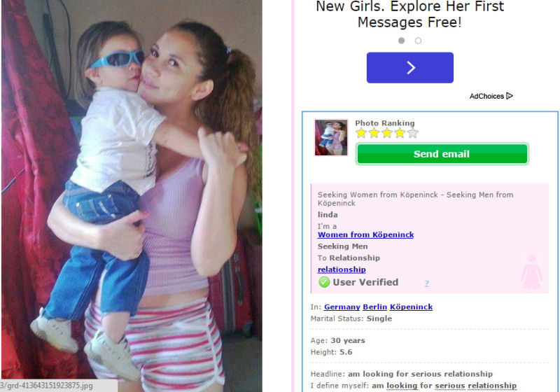This screenshot has height=392, width=560.
Task: Follow the Germany location link
Action: click(342, 307)
